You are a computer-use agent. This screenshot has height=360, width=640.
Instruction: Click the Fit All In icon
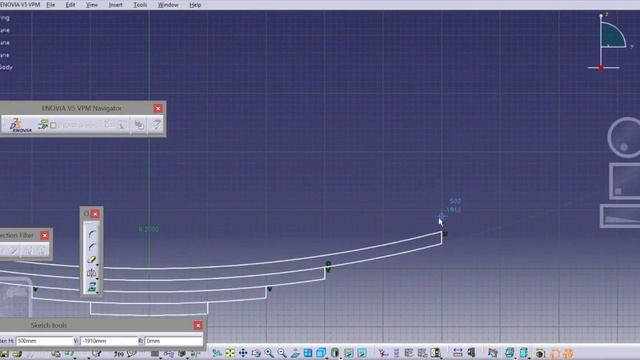230,353
